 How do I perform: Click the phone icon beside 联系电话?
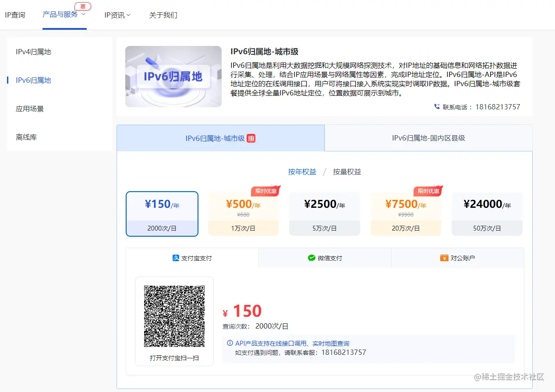pyautogui.click(x=437, y=107)
